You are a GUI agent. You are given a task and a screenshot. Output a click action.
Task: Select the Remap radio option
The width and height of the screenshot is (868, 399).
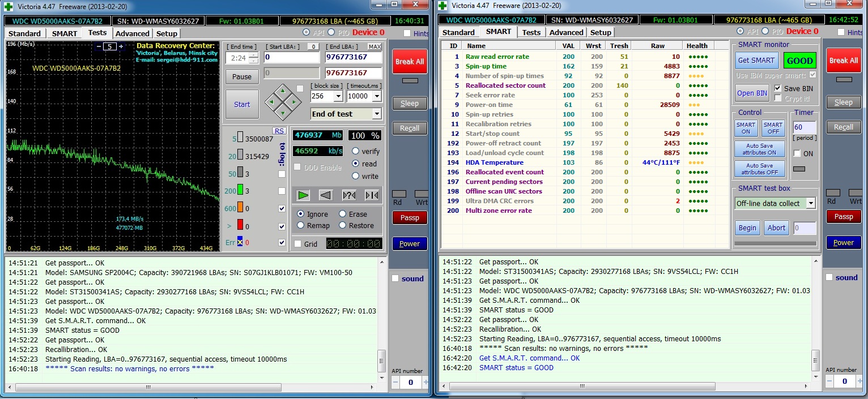(301, 225)
